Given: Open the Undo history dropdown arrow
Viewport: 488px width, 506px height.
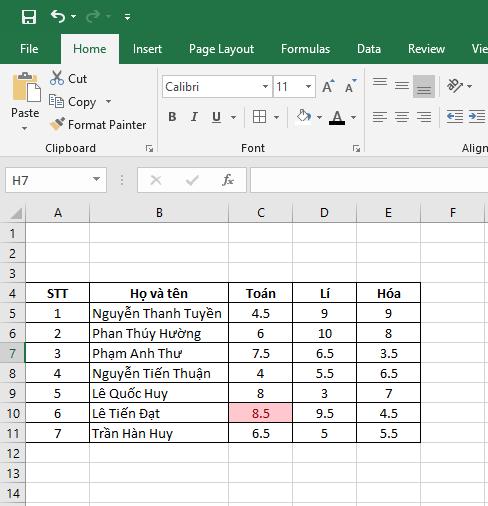Looking at the screenshot, I should click(x=73, y=16).
